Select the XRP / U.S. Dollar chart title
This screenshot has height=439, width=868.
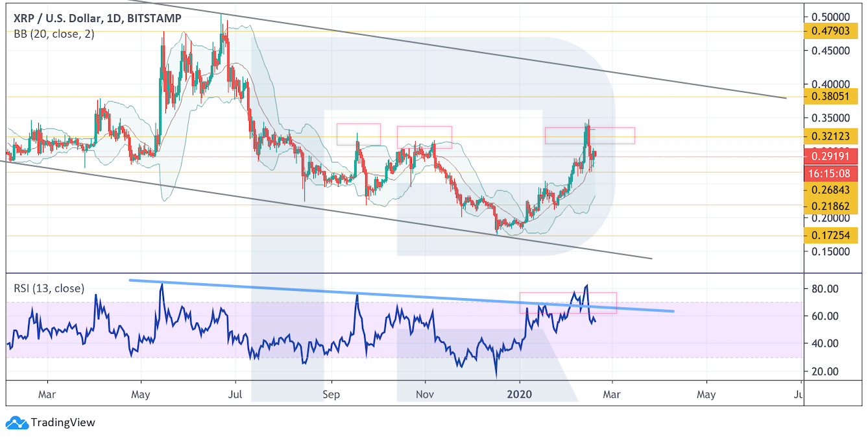click(98, 19)
